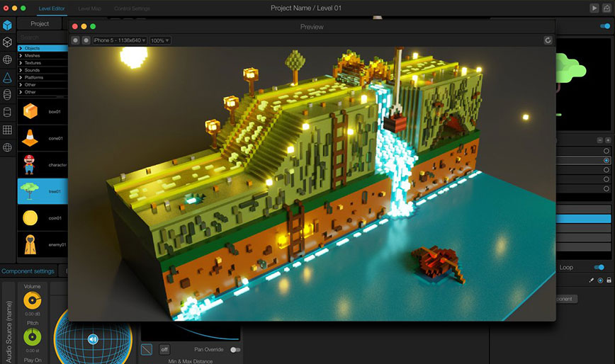
Task: Select the cylinder sidebar icon
Action: point(7,112)
